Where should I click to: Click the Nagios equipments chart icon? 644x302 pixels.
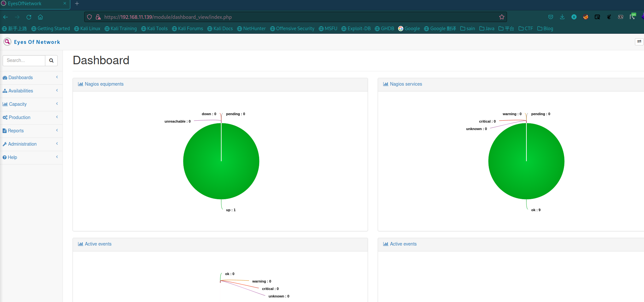(81, 84)
